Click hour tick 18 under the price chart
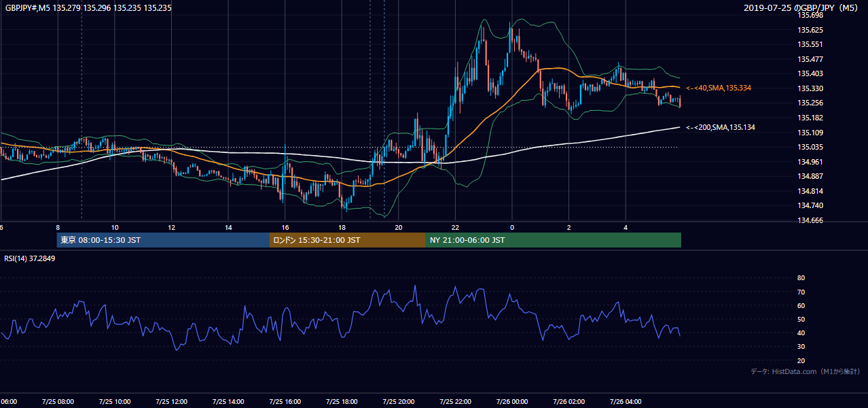The width and height of the screenshot is (868, 408). tap(342, 228)
